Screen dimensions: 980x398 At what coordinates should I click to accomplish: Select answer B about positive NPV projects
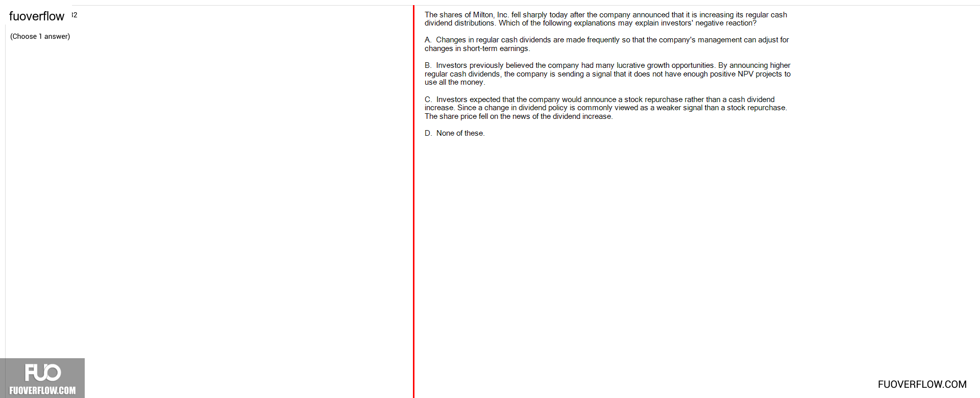[x=607, y=73]
